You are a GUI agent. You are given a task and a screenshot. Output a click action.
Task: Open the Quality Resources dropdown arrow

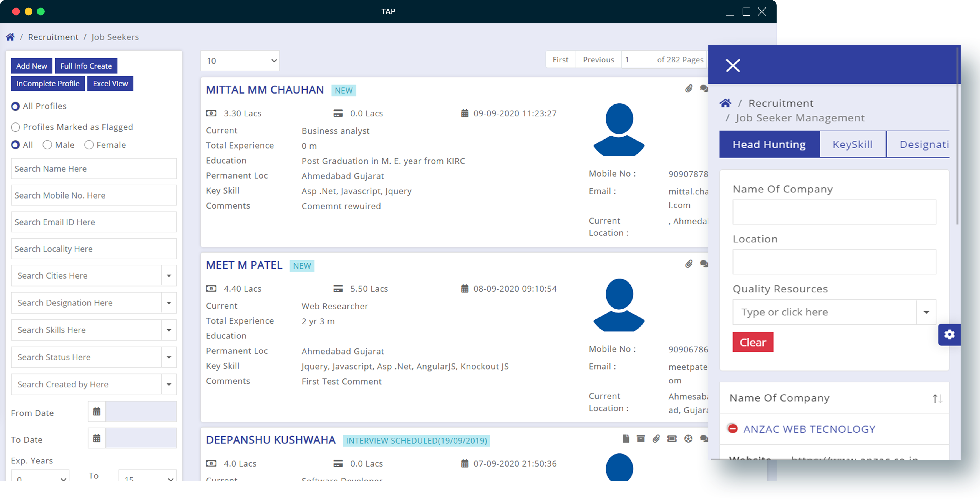(926, 312)
